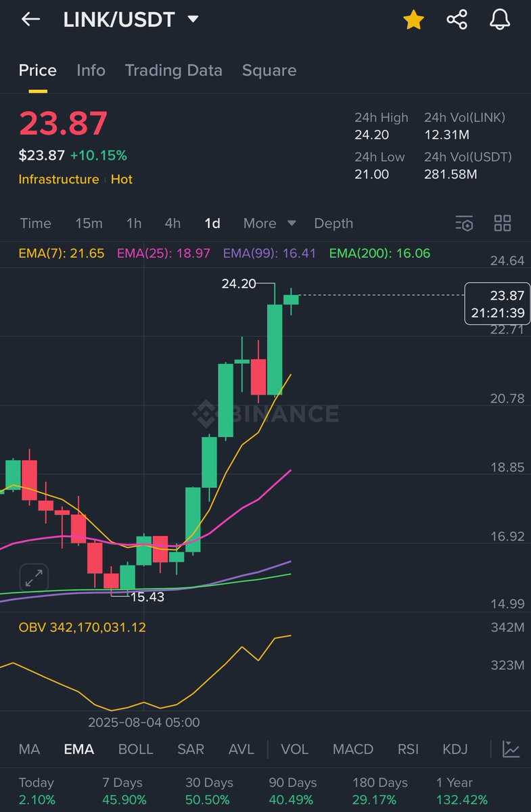Toggle the SAR indicator
The width and height of the screenshot is (531, 812).
pos(191,749)
